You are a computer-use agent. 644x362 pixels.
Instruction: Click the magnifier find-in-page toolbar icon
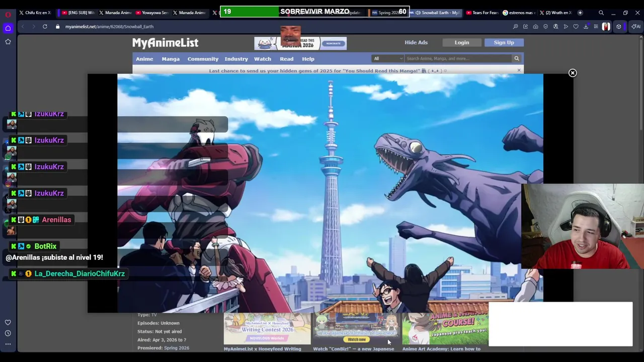click(515, 27)
